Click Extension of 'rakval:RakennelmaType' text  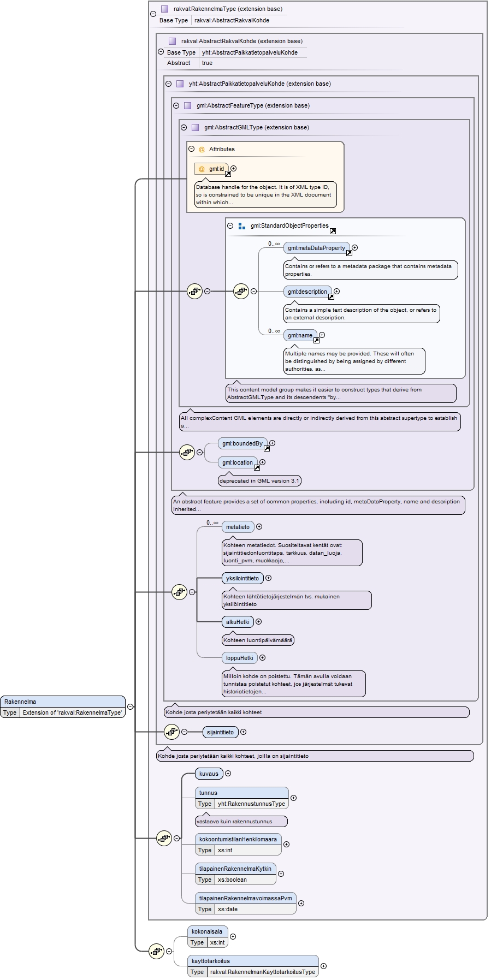pyautogui.click(x=72, y=712)
